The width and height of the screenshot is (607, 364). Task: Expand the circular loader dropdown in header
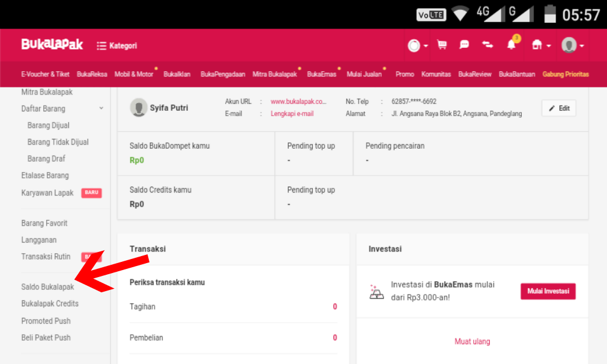[x=418, y=45]
